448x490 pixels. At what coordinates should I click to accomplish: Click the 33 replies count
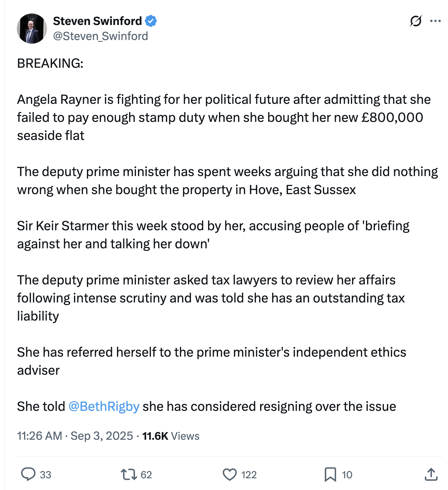(x=45, y=475)
